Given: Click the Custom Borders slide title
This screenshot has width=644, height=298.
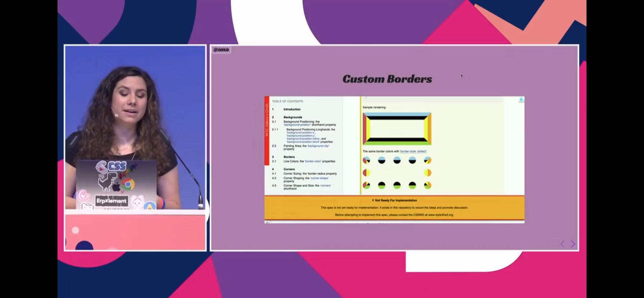Looking at the screenshot, I should click(x=387, y=79).
